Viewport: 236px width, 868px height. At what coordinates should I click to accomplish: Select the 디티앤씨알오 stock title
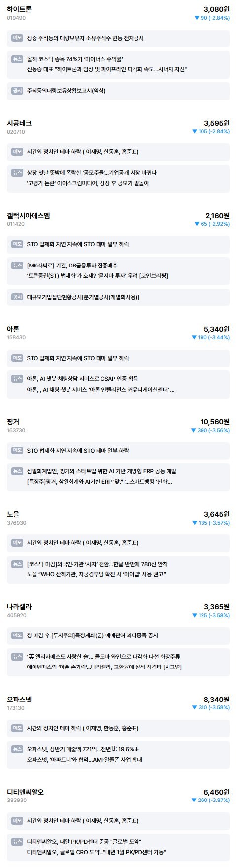point(26,792)
